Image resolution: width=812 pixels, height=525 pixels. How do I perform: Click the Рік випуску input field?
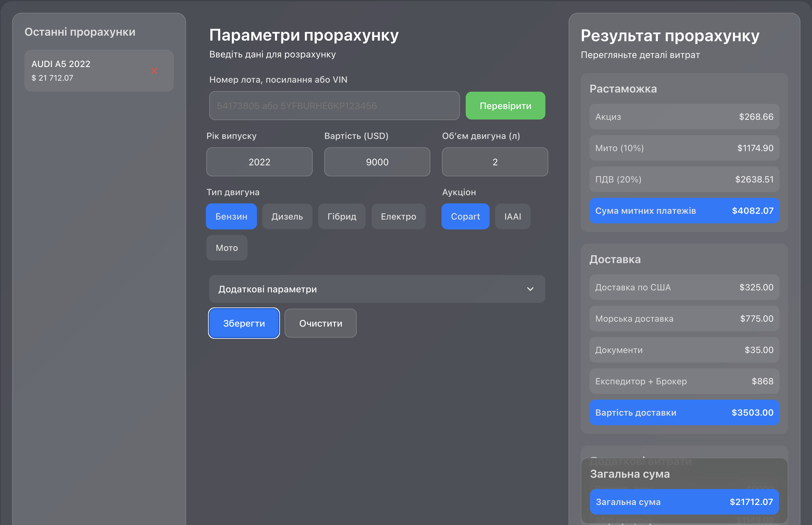click(x=259, y=162)
